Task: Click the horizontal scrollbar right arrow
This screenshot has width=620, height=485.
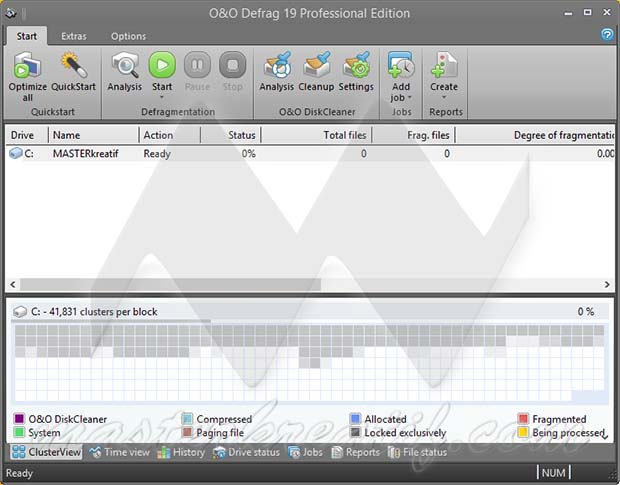Action: click(x=607, y=284)
